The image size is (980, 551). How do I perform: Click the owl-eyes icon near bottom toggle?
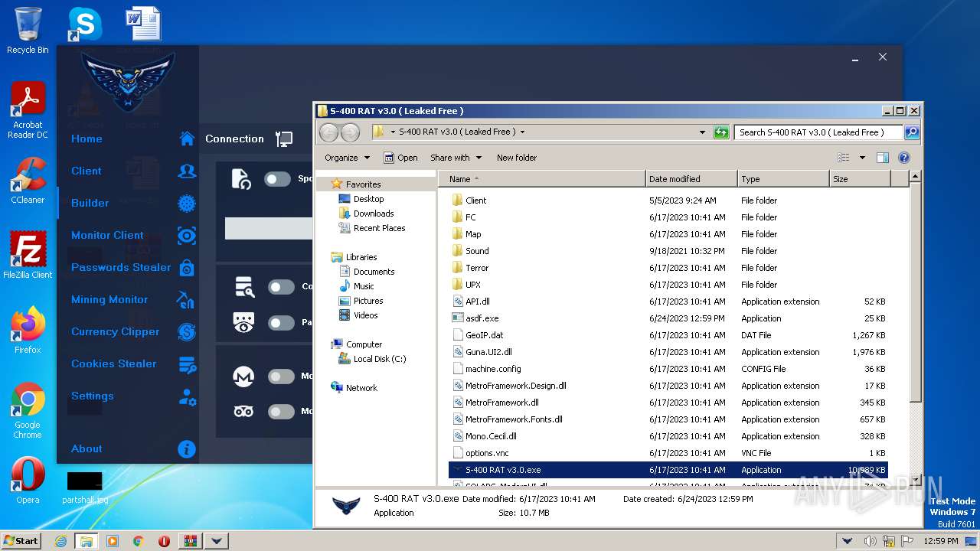tap(243, 412)
